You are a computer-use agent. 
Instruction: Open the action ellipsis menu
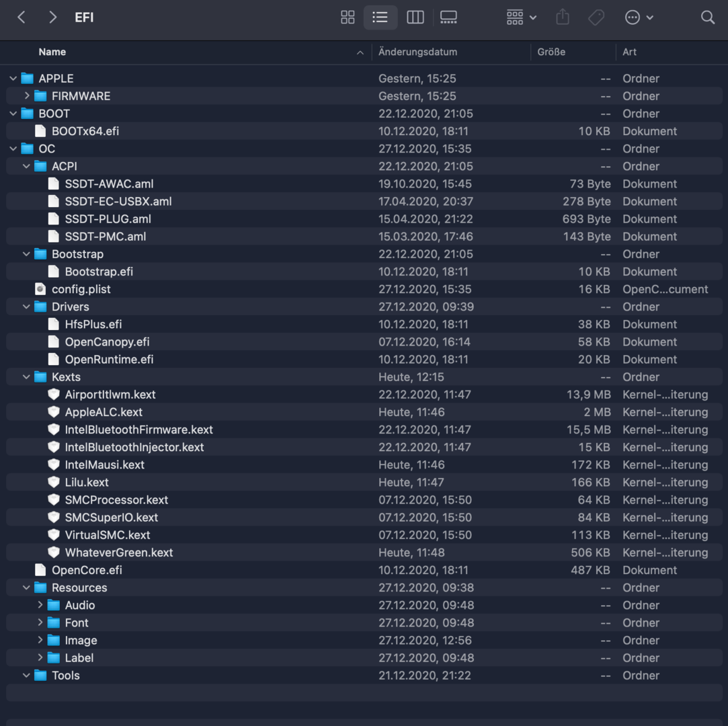click(x=639, y=17)
